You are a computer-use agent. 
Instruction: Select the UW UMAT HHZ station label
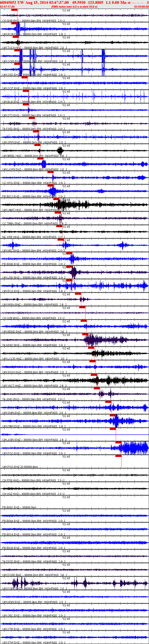click(35, 210)
